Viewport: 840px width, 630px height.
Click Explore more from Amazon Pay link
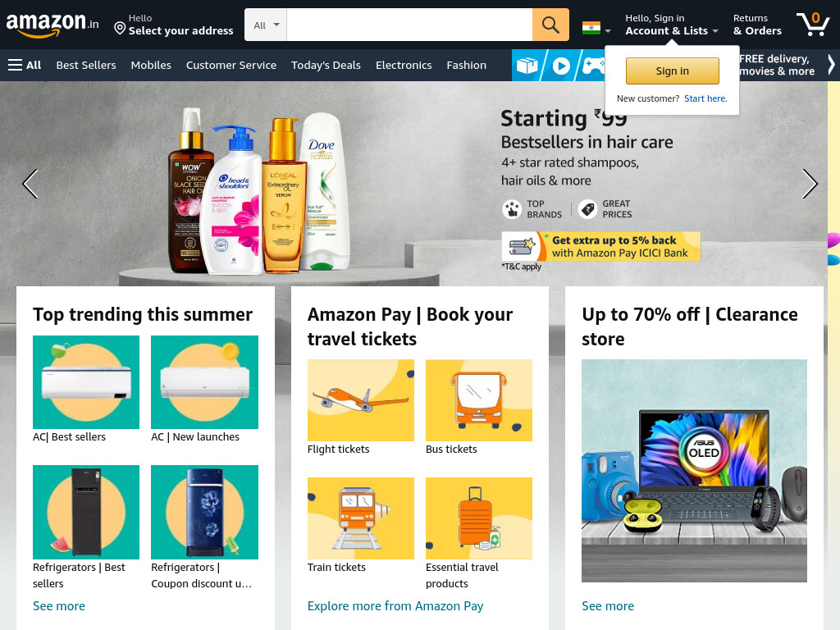click(x=395, y=606)
